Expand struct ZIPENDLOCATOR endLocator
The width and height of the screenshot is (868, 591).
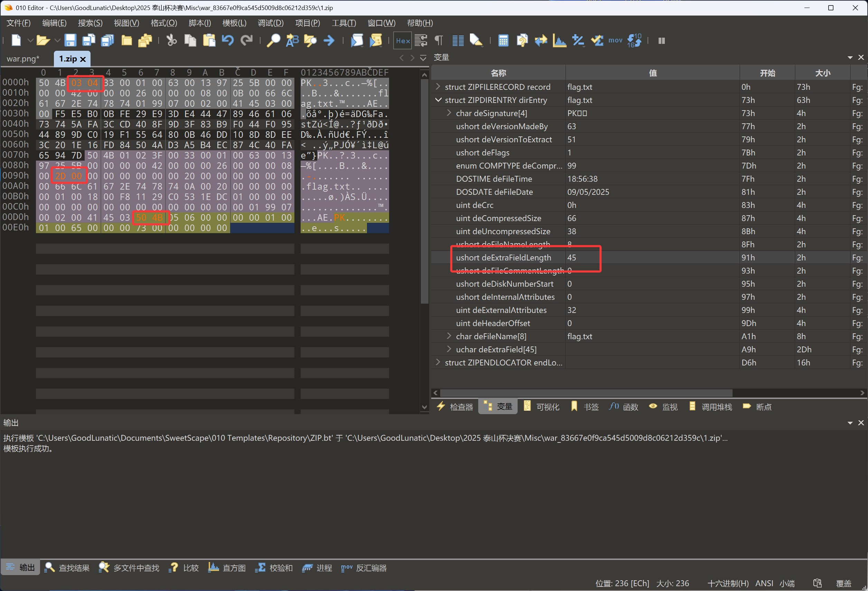tap(438, 362)
